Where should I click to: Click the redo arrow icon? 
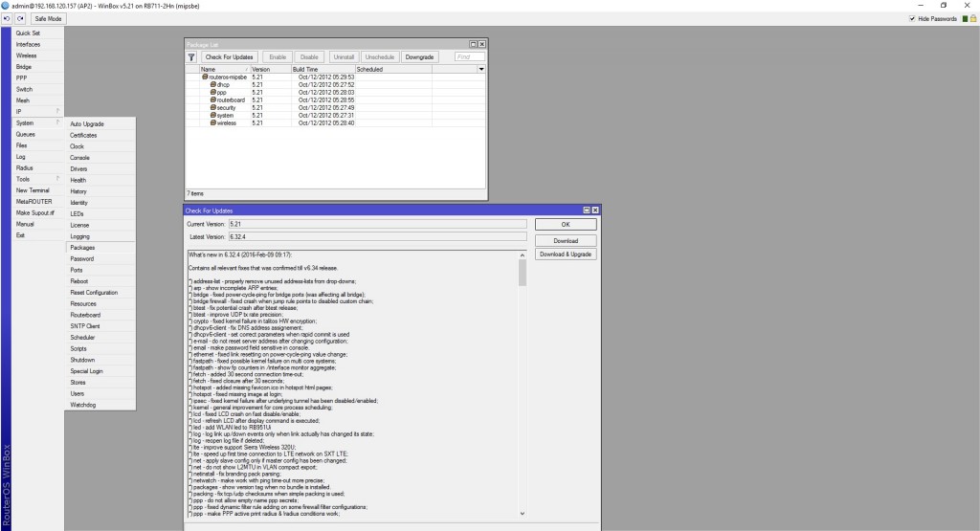(x=20, y=18)
